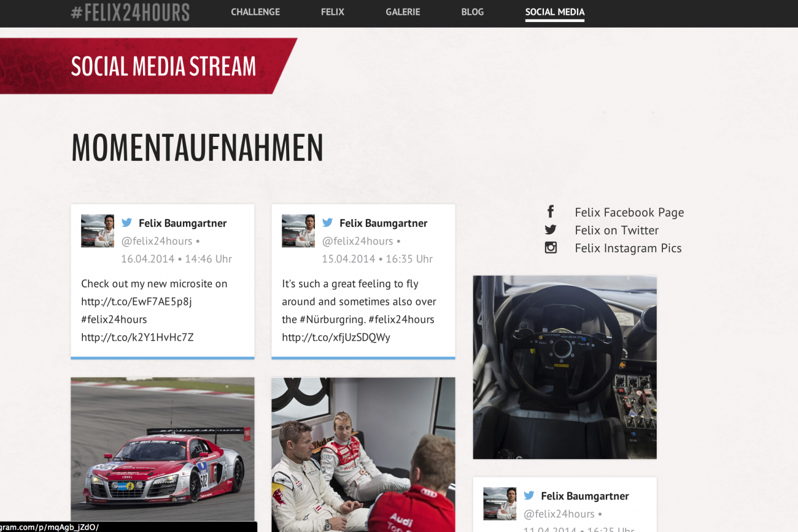Click the #FELIX24HOURS site logo

point(130,12)
